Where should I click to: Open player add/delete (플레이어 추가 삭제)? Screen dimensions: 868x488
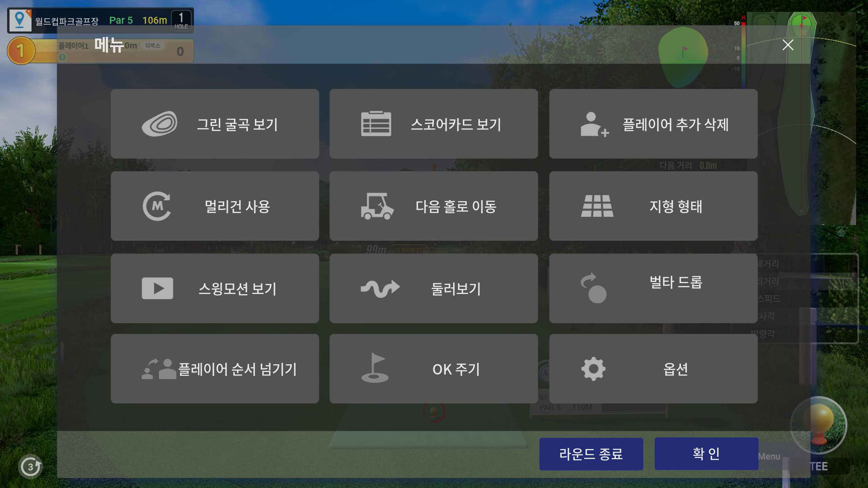(653, 124)
